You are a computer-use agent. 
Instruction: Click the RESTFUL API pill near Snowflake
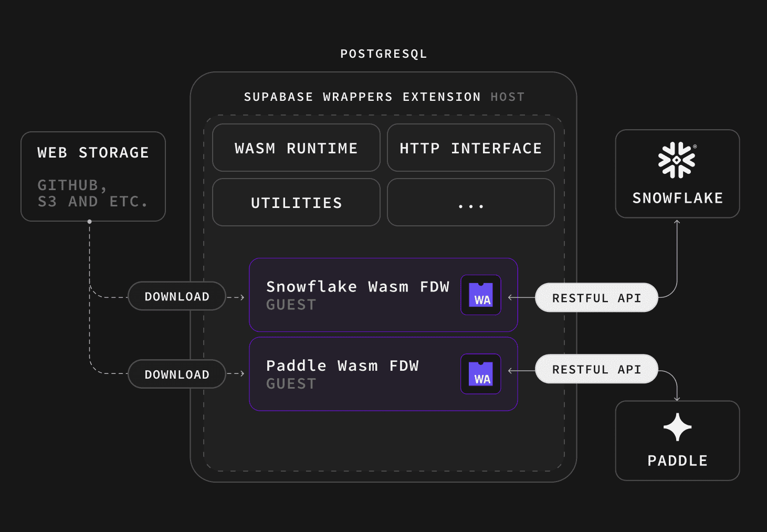[x=596, y=297]
